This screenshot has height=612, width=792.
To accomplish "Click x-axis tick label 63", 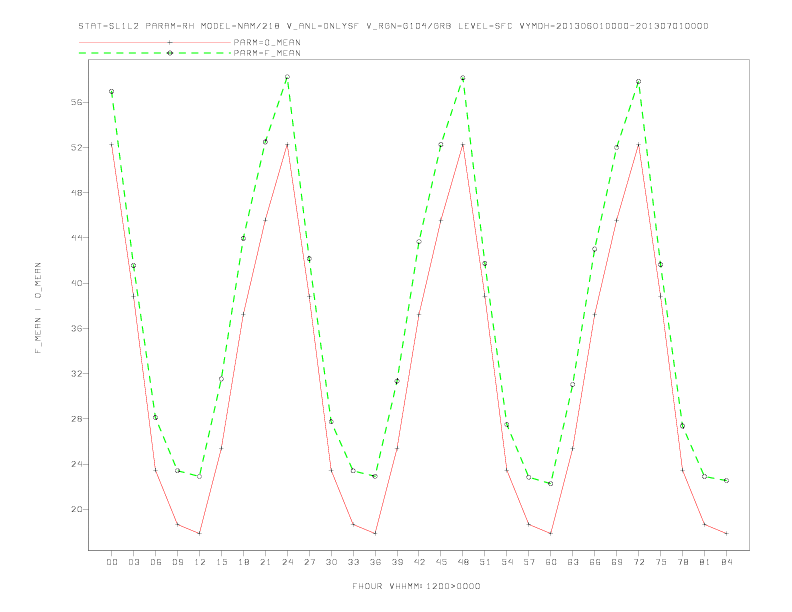I will pyautogui.click(x=573, y=562).
